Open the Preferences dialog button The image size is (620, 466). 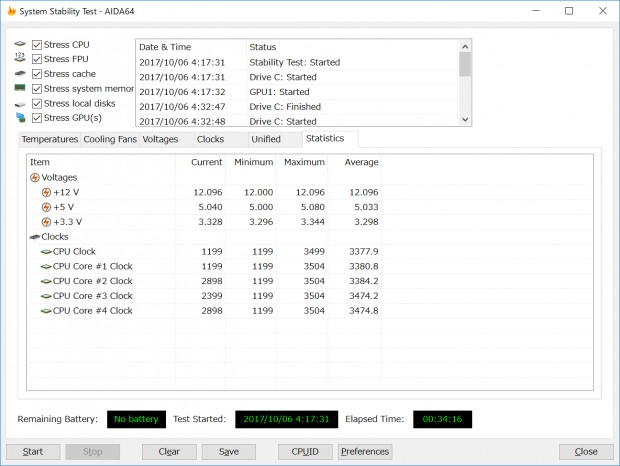[x=365, y=452]
